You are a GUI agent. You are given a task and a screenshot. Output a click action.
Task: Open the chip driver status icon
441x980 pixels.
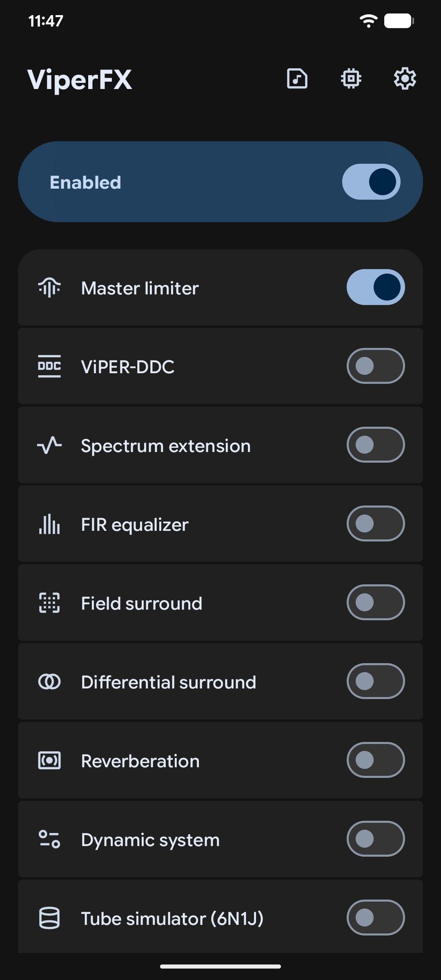pos(351,78)
